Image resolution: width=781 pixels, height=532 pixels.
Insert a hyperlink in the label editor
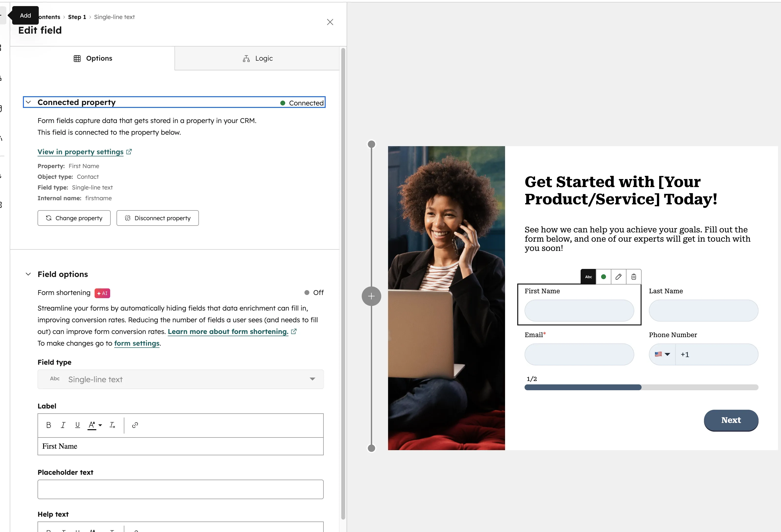tap(135, 425)
